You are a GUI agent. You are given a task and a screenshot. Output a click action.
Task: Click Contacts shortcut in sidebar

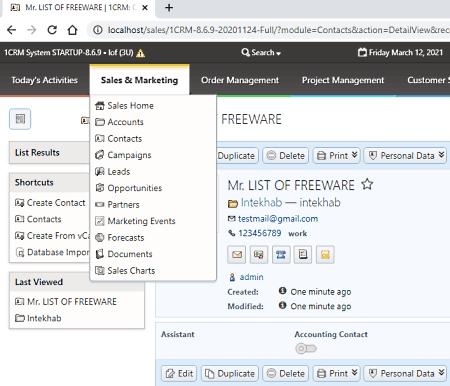[x=38, y=219]
